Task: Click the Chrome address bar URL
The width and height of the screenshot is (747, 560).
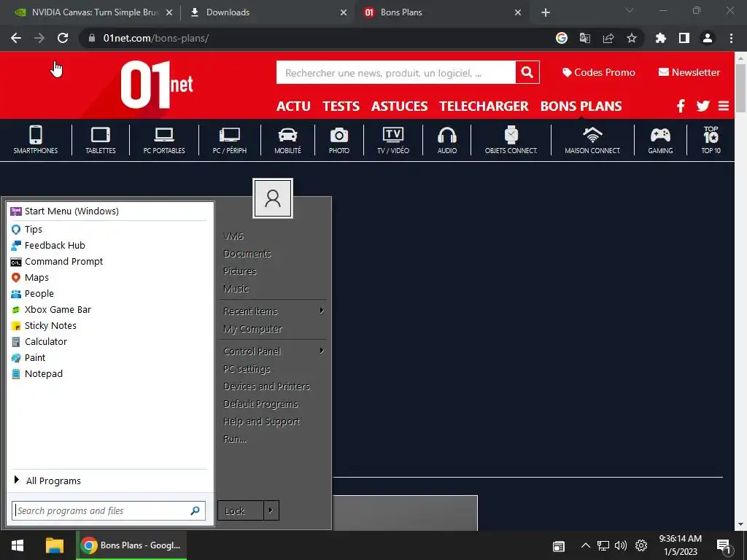Action: [x=156, y=38]
